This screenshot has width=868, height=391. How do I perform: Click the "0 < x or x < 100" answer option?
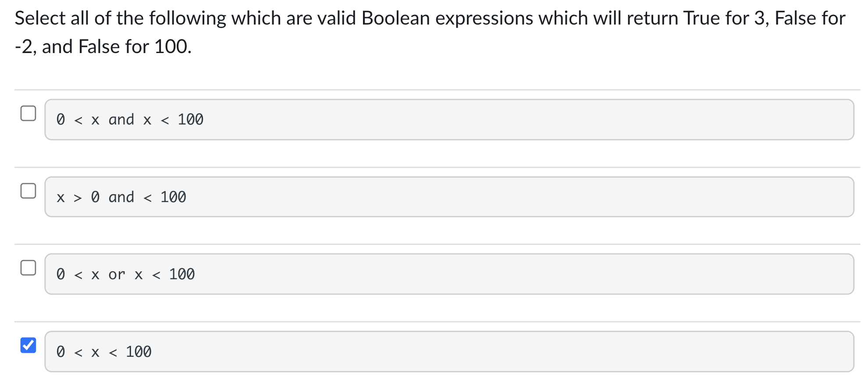447,274
